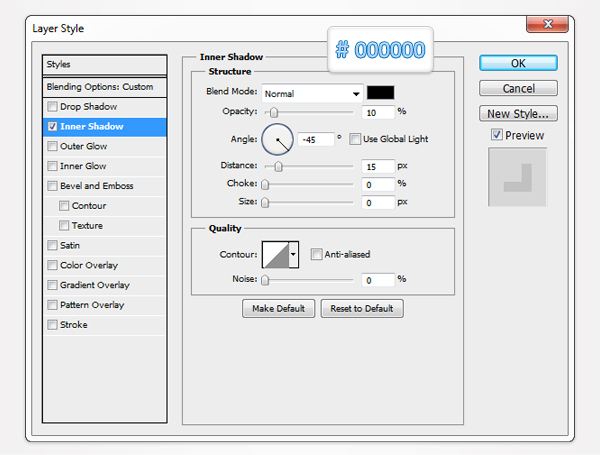Click the contour curve thumbnail
The width and height of the screenshot is (600, 455).
(276, 254)
